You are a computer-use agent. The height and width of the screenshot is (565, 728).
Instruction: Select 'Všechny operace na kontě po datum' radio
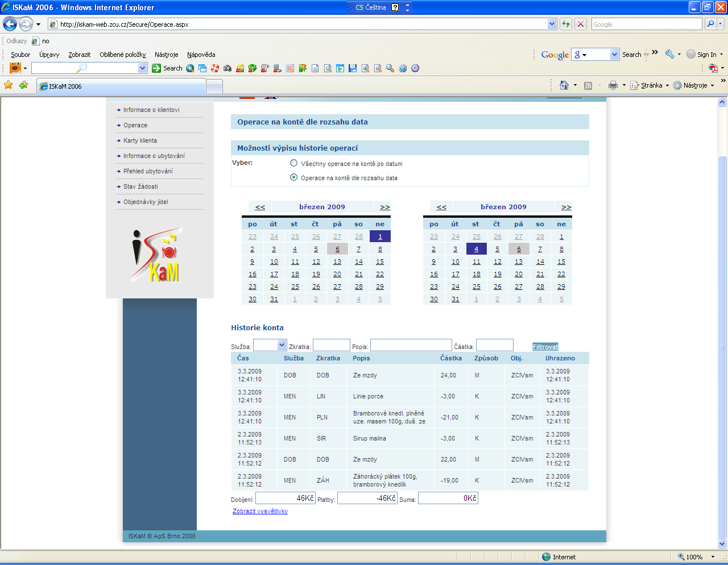(294, 163)
